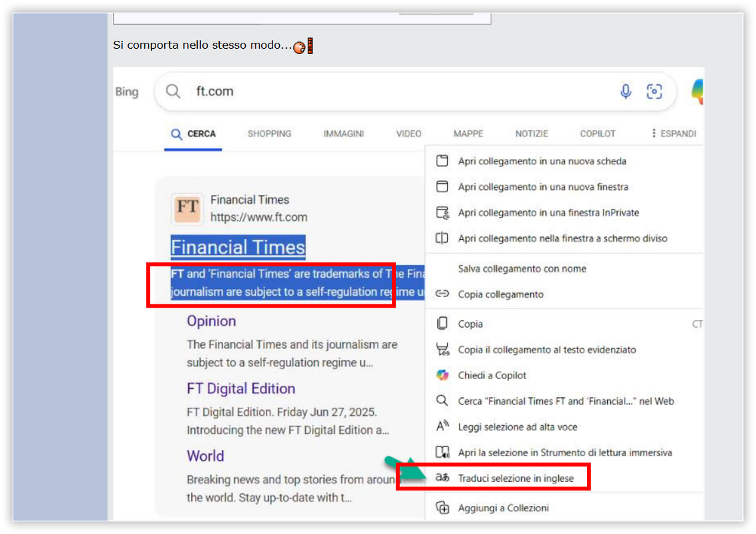Click the Bing search magnifier icon
This screenshot has height=534, width=756.
(x=173, y=91)
